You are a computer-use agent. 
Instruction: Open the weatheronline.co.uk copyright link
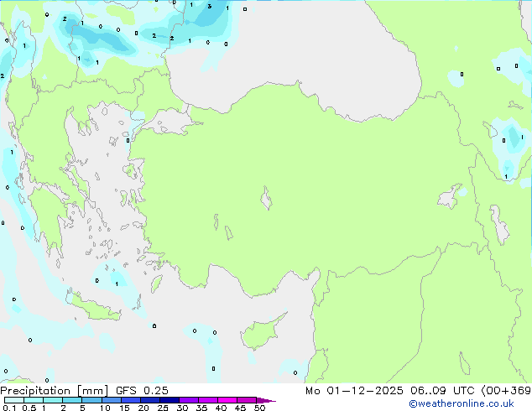[x=462, y=403]
